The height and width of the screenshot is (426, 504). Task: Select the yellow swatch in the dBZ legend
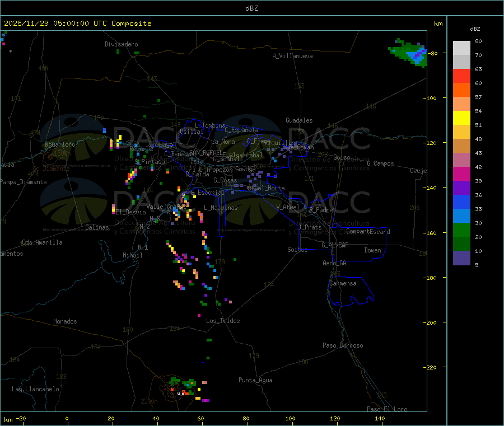click(461, 118)
